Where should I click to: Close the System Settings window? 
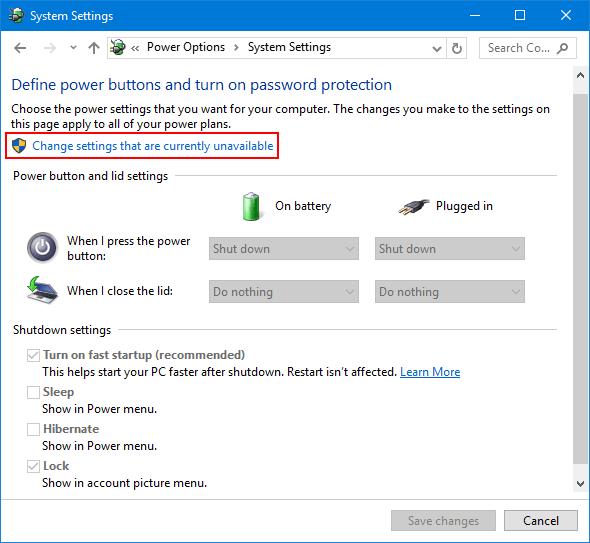pos(566,15)
